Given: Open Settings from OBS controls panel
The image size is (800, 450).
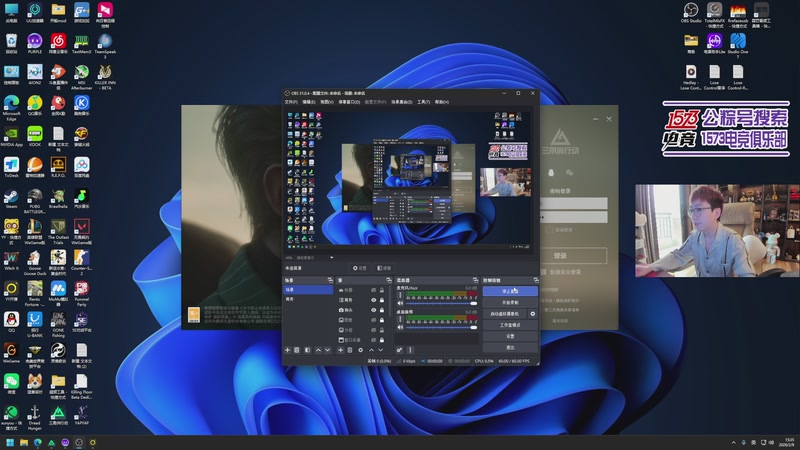Looking at the screenshot, I should pyautogui.click(x=510, y=336).
